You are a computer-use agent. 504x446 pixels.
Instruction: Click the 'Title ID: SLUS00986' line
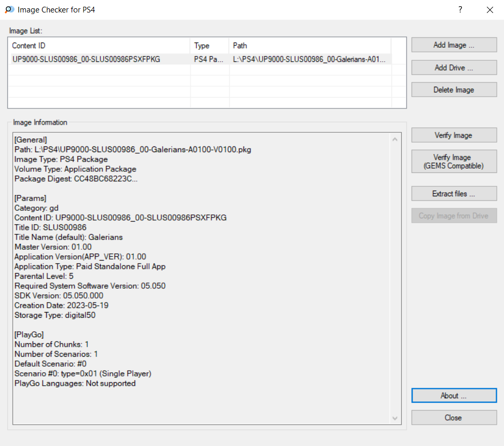tap(50, 227)
